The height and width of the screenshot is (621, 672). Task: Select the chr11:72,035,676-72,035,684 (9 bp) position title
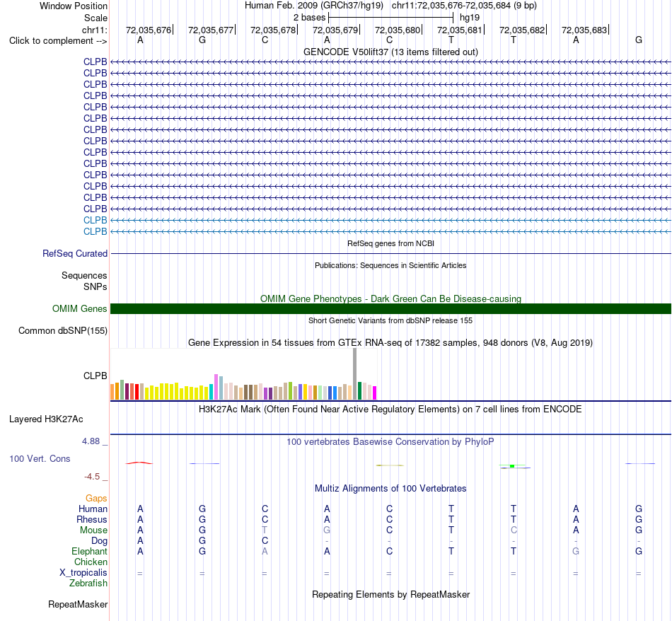coord(464,6)
